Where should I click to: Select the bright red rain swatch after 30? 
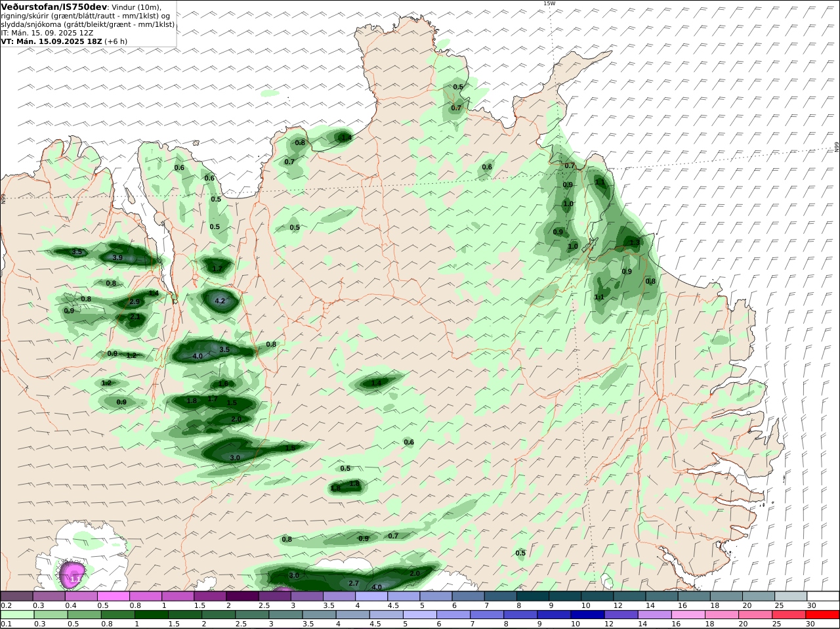823,615
